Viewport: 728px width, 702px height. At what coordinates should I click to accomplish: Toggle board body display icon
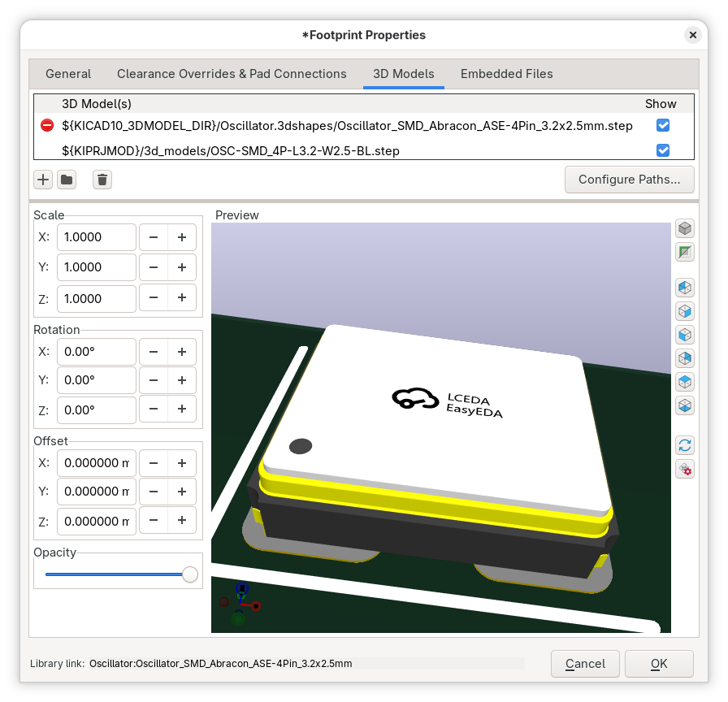685,252
